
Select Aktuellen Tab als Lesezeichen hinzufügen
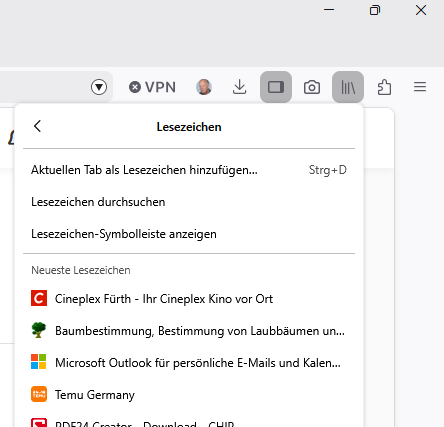(x=189, y=170)
